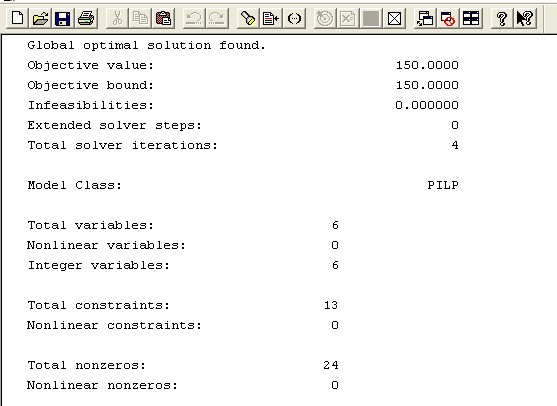Save the report with the floppy disk icon
Viewport: 557px width, 406px height.
[63, 18]
